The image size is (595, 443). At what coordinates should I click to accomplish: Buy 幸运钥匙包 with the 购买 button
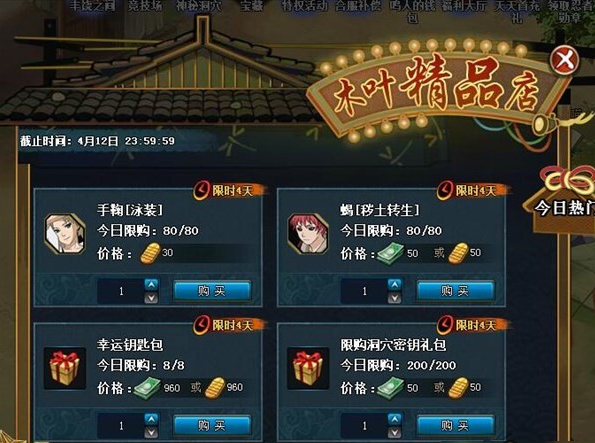click(212, 425)
